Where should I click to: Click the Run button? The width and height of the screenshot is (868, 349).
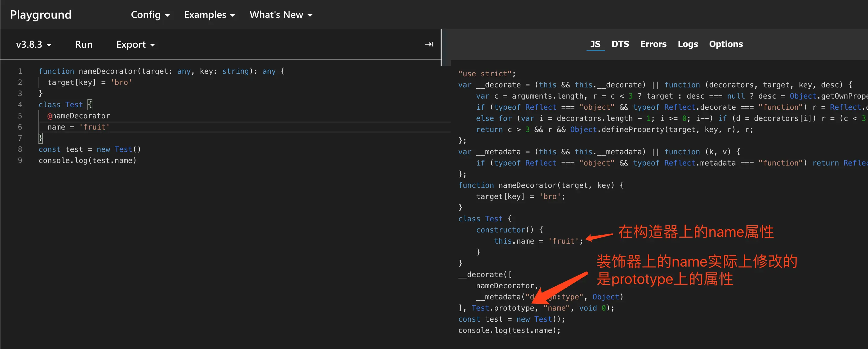click(84, 44)
